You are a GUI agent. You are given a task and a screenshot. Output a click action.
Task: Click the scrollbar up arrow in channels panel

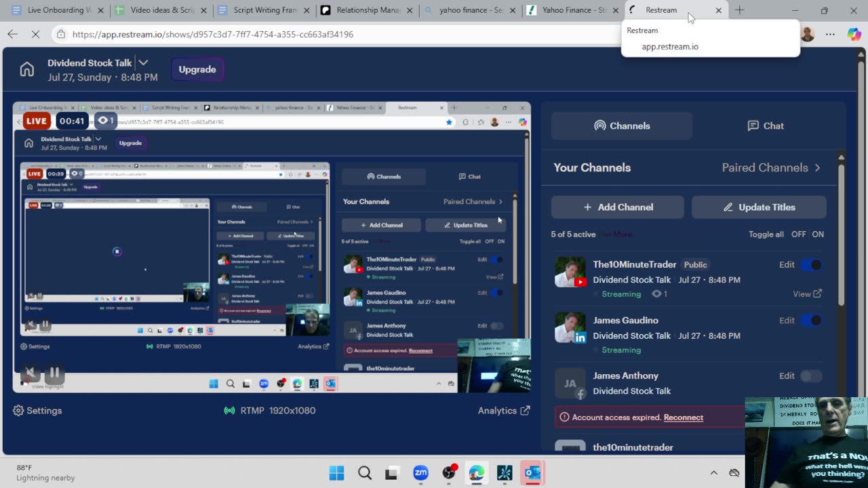pyautogui.click(x=841, y=158)
